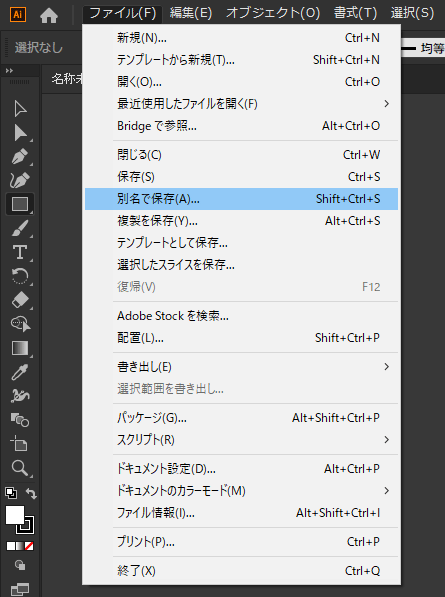Screen dimensions: 445x597
Task: Select the Eraser tool
Action: 20,300
